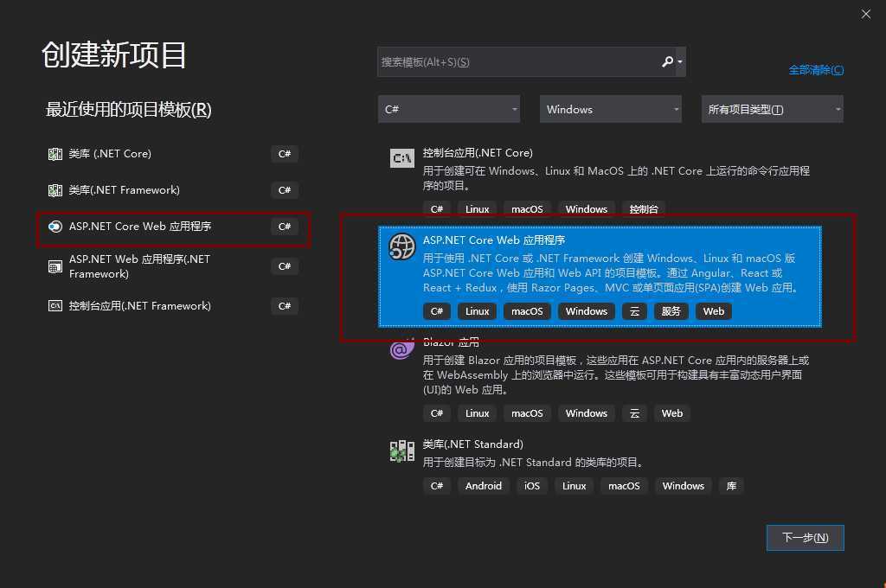Click the 类库(.NET Standard) template icon
The image size is (886, 588).
coord(401,451)
